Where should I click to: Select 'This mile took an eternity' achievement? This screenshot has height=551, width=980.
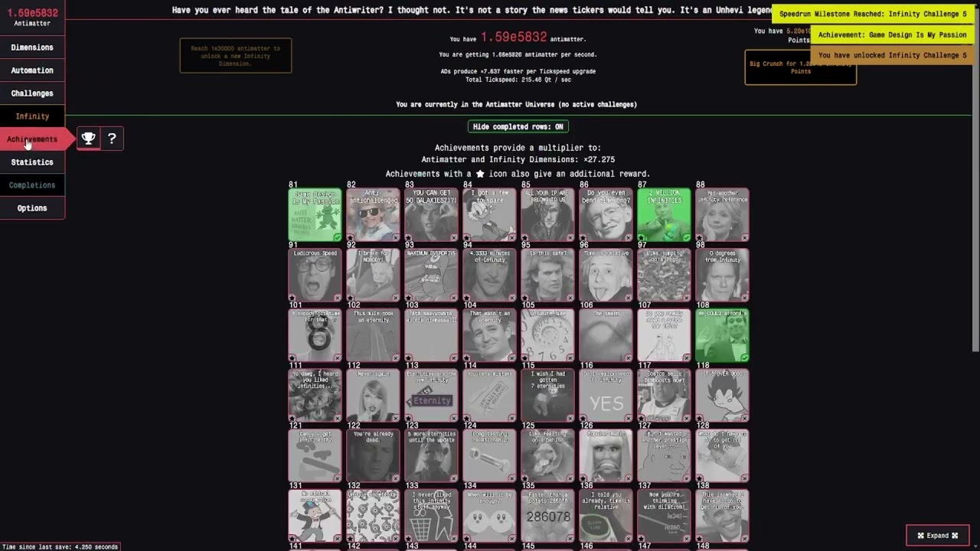pos(373,336)
